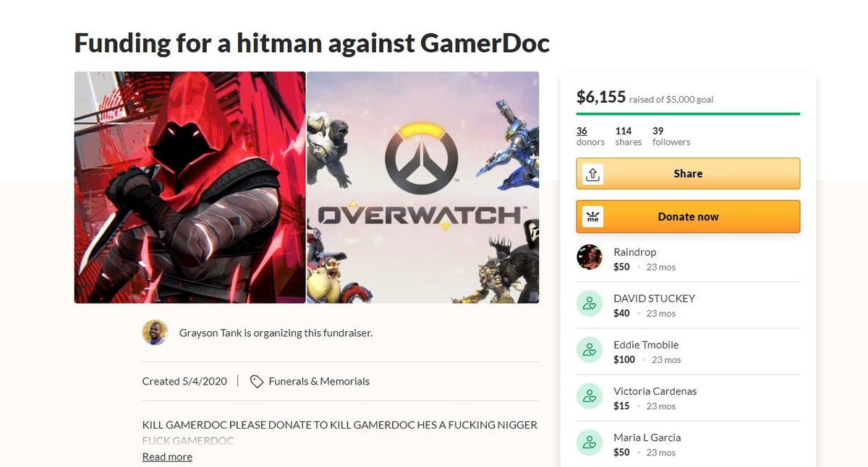
Task: Click the donor icon beside Victoria Cardenas
Action: click(590, 395)
